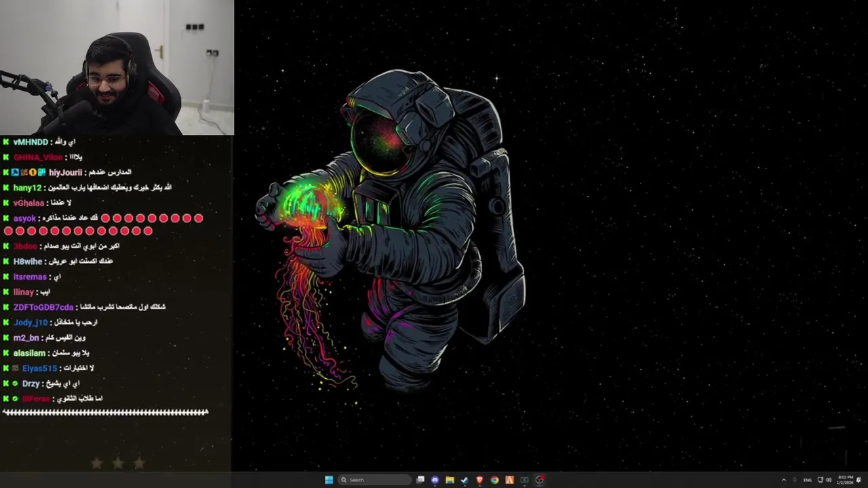Open Discord from the taskbar
This screenshot has width=868, height=488.
point(435,480)
